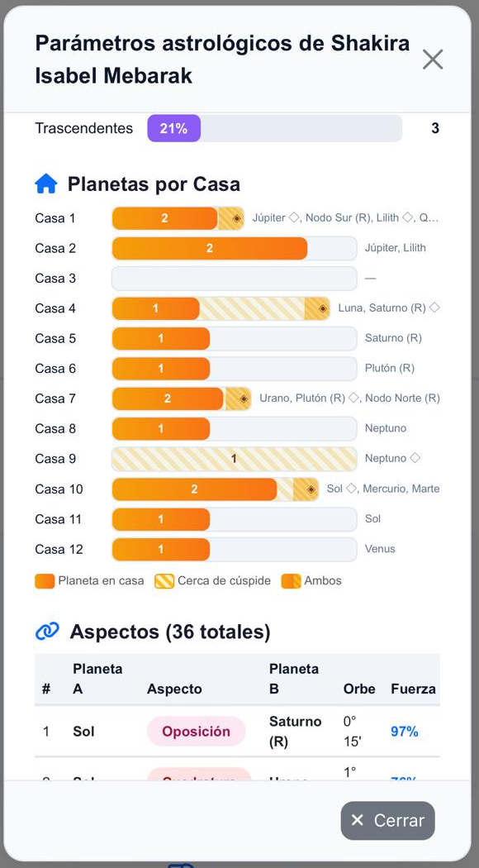Click the Trascendentes 21% progress bar

(x=274, y=128)
